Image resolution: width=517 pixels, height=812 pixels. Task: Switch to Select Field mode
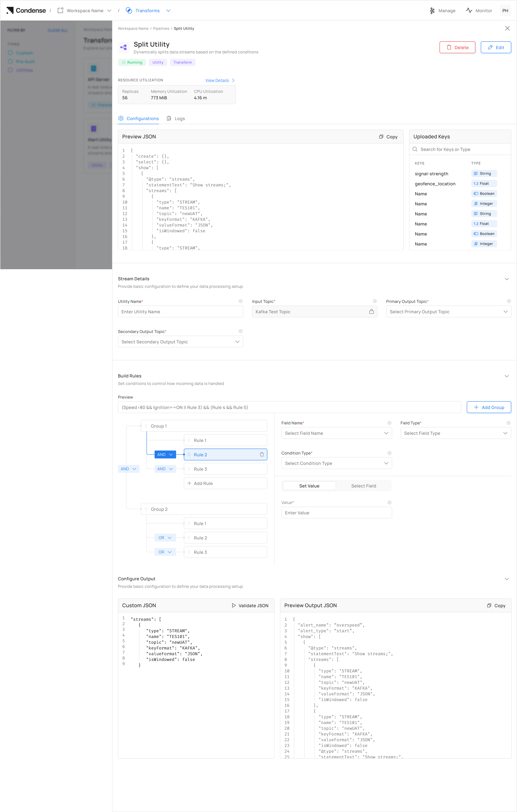point(363,486)
